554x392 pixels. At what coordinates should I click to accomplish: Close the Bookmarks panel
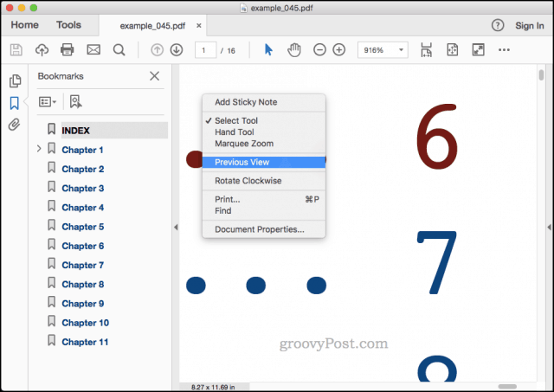tap(154, 76)
